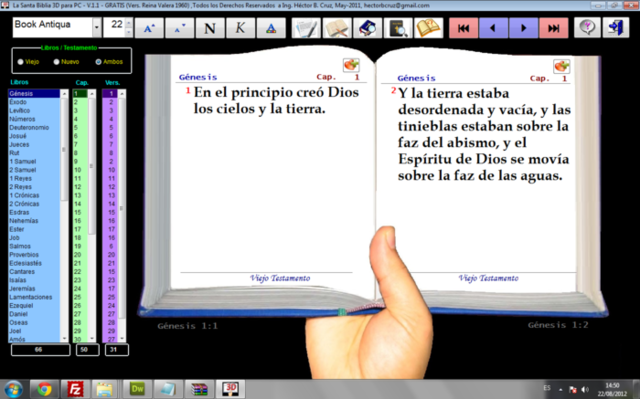
Task: Toggle italic text with the K button
Action: click(x=240, y=28)
